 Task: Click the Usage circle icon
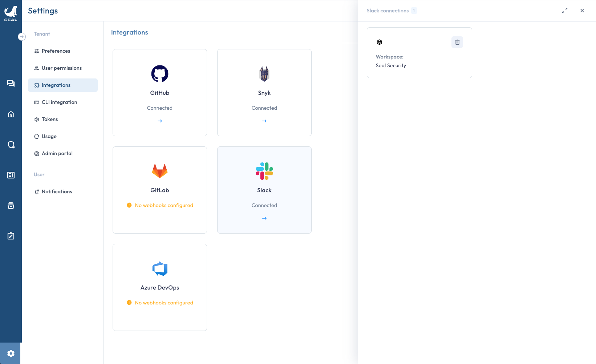click(37, 137)
